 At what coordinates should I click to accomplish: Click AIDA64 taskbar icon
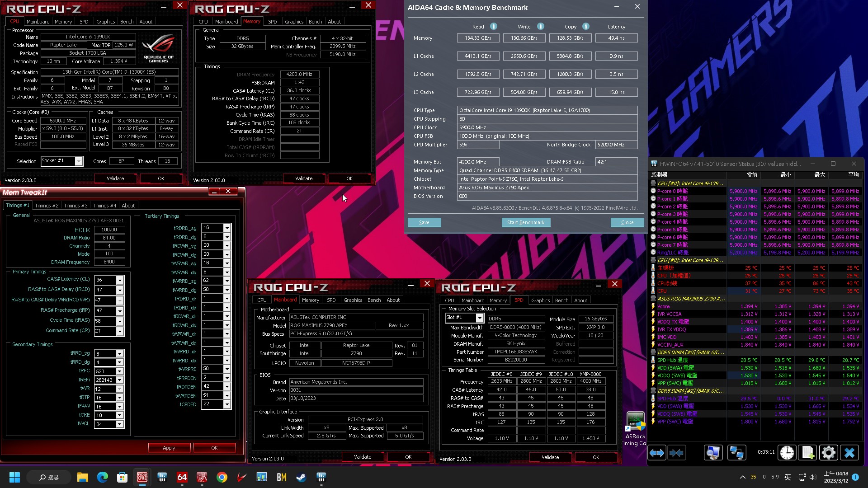[x=182, y=477]
